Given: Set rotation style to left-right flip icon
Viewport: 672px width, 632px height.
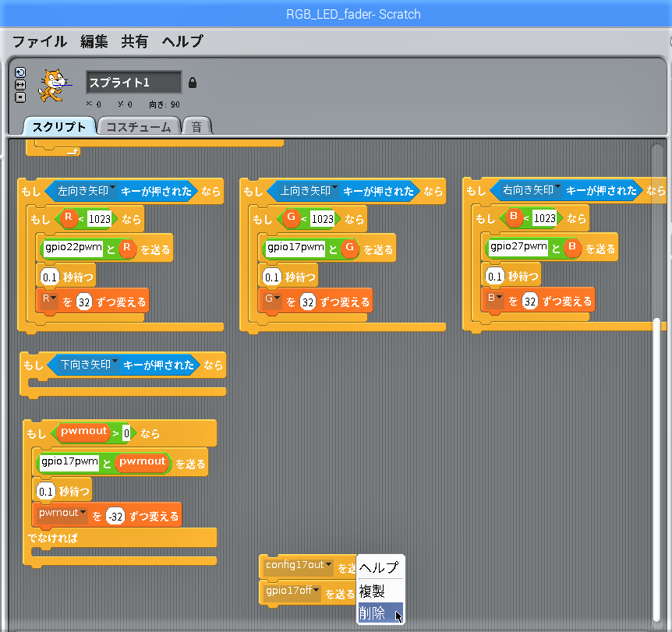Looking at the screenshot, I should coord(20,85).
